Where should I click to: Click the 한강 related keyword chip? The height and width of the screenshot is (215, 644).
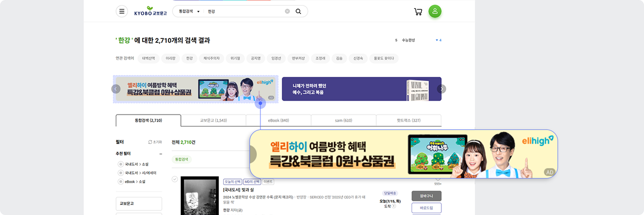pos(189,58)
